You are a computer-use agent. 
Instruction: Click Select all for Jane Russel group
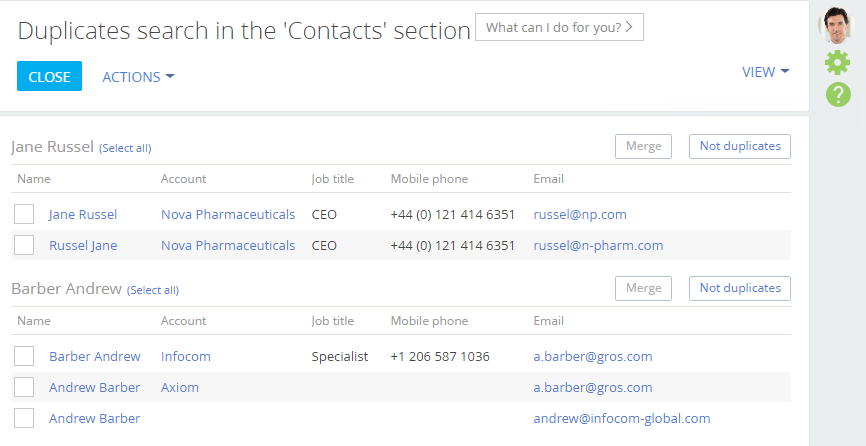(125, 148)
